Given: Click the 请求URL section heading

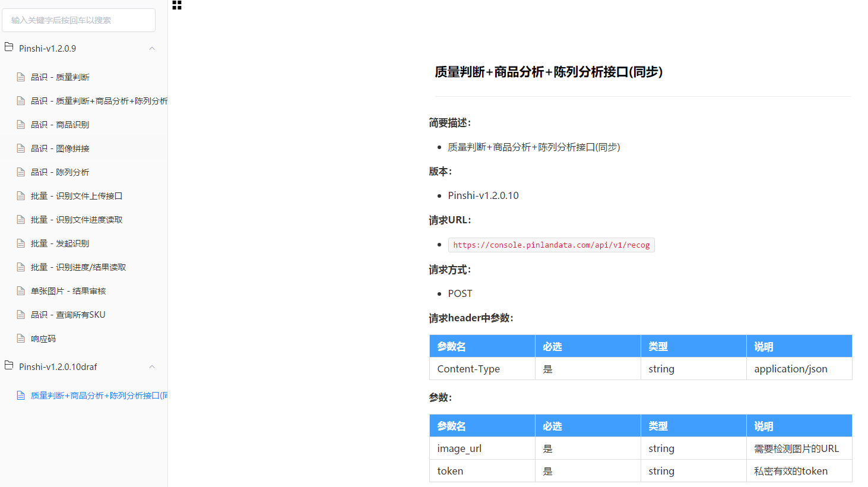Looking at the screenshot, I should point(450,220).
